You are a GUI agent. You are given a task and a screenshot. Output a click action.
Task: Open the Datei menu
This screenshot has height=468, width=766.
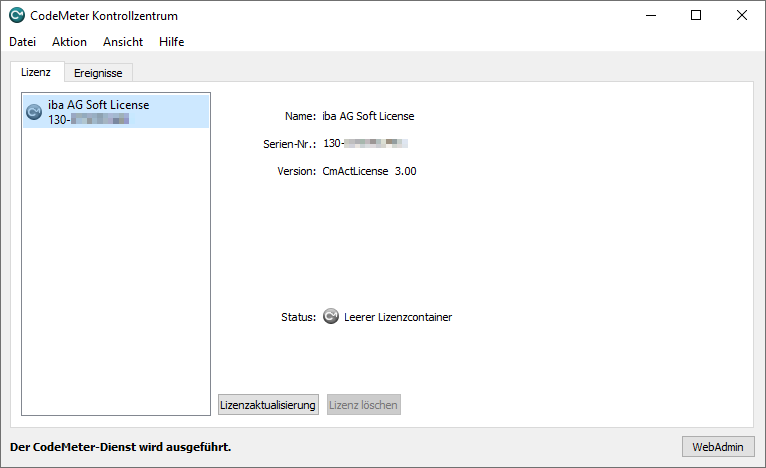pyautogui.click(x=22, y=42)
